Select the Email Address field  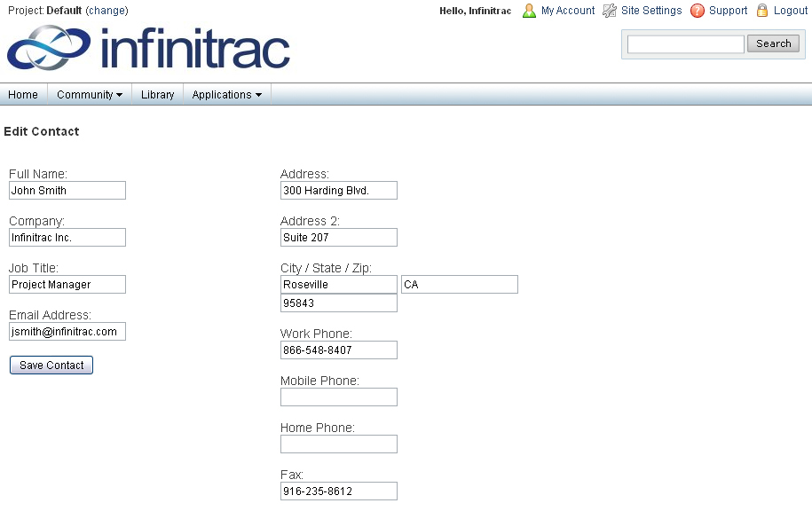pyautogui.click(x=67, y=331)
